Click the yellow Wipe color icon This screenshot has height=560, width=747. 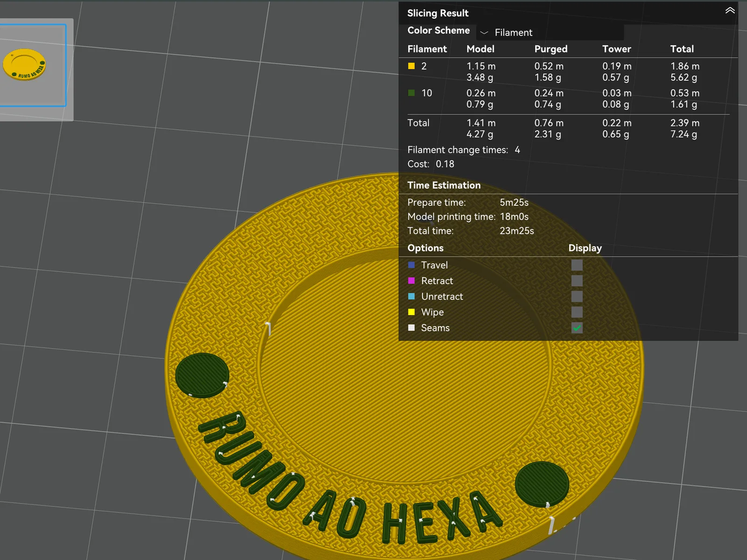click(411, 312)
